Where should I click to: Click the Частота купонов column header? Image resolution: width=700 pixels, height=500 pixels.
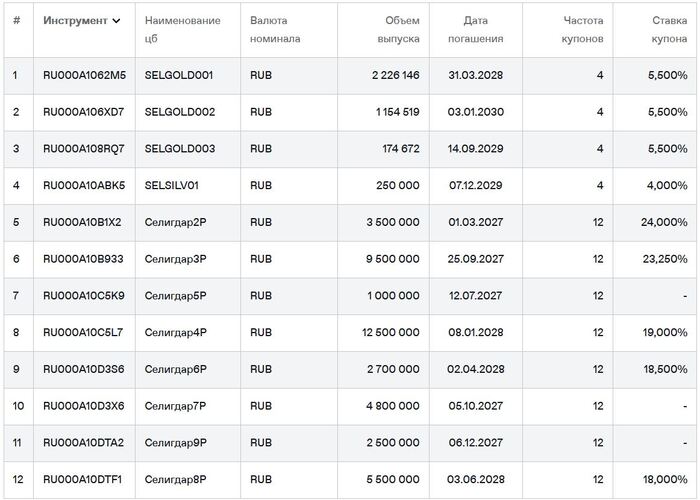(x=583, y=29)
